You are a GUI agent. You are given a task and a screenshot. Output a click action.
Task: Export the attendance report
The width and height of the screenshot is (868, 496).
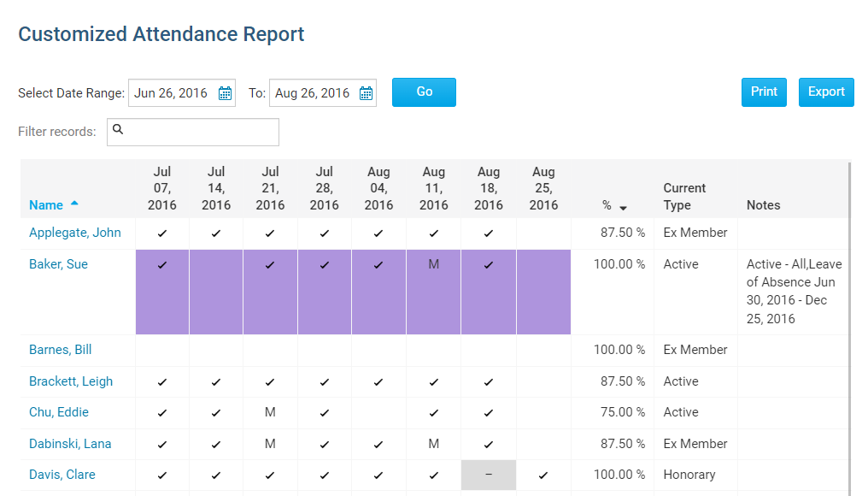coord(826,92)
